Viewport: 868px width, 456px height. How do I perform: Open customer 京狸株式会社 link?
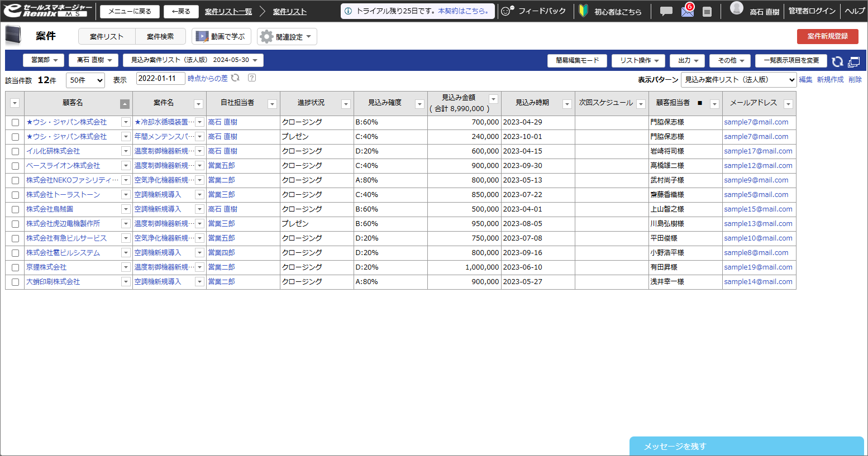coord(46,267)
